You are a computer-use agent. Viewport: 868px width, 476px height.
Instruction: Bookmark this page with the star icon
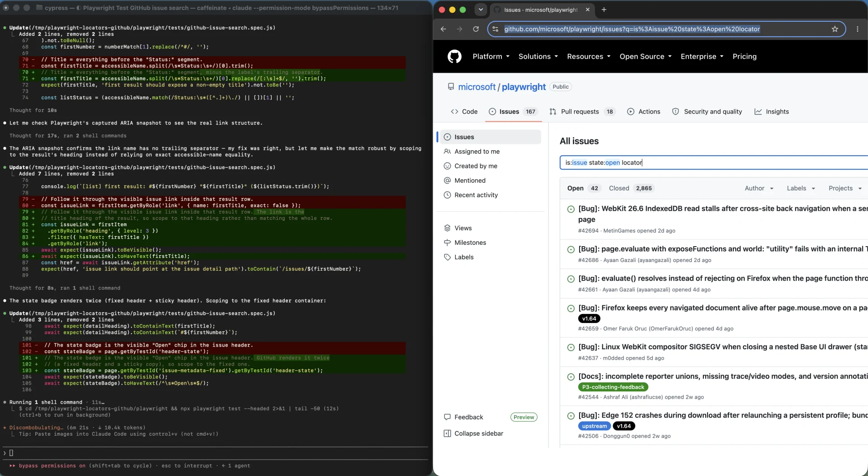click(x=835, y=29)
